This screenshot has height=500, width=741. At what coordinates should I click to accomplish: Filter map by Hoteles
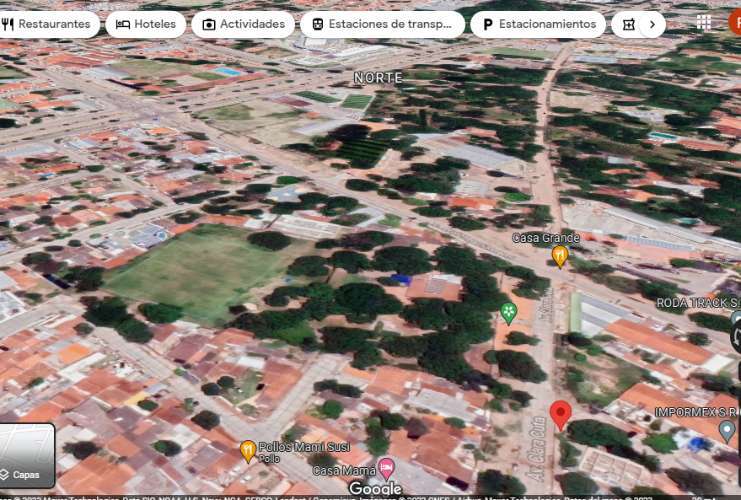point(146,24)
